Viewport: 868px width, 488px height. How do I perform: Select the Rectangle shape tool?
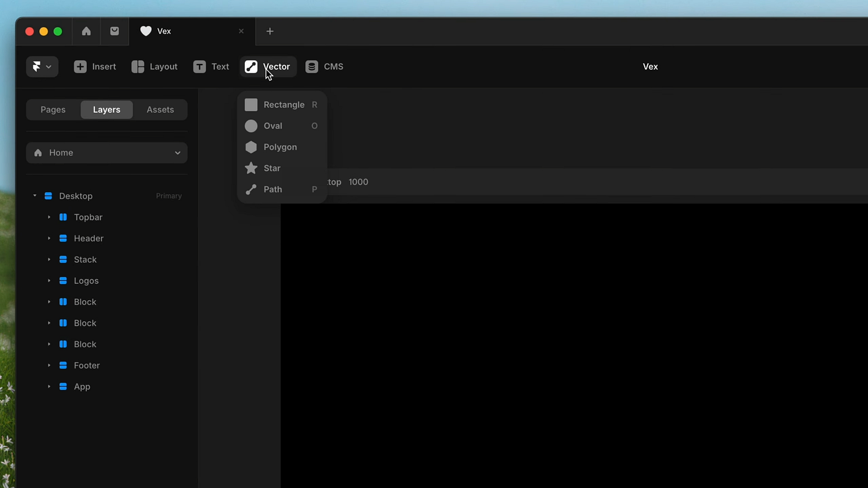pos(283,105)
